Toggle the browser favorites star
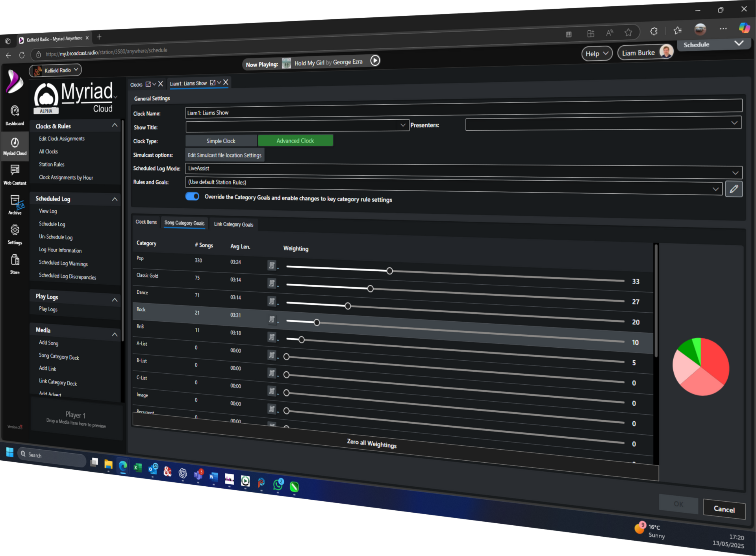Image resolution: width=756 pixels, height=556 pixels. pyautogui.click(x=628, y=32)
